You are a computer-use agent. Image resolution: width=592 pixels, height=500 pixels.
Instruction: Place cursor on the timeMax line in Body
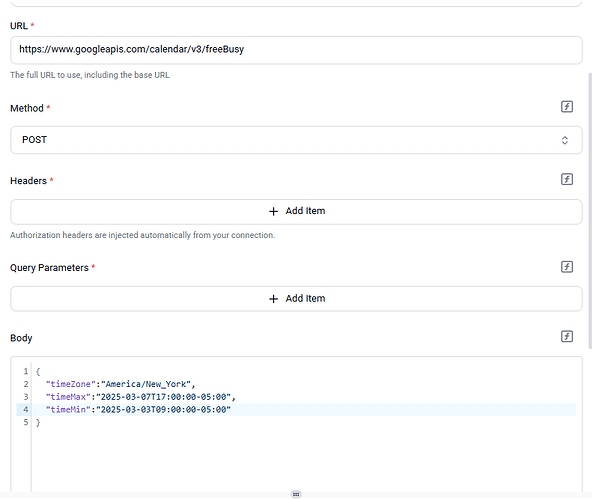[x=140, y=397]
